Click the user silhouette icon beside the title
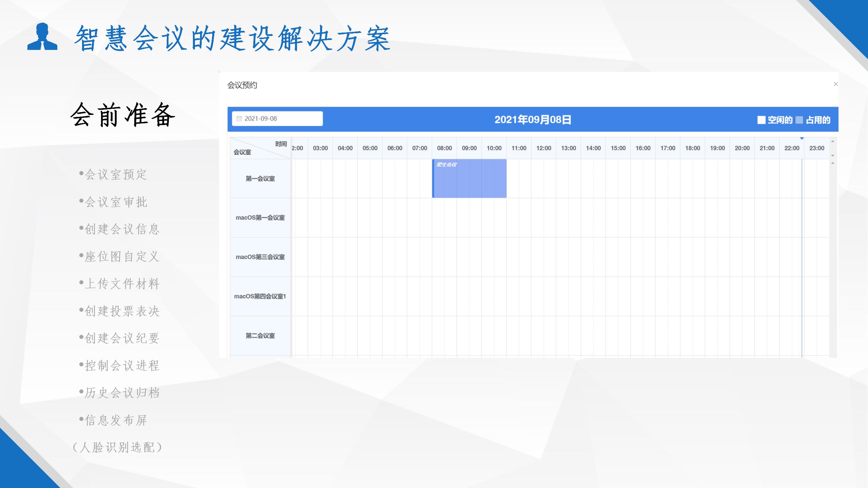 42,37
